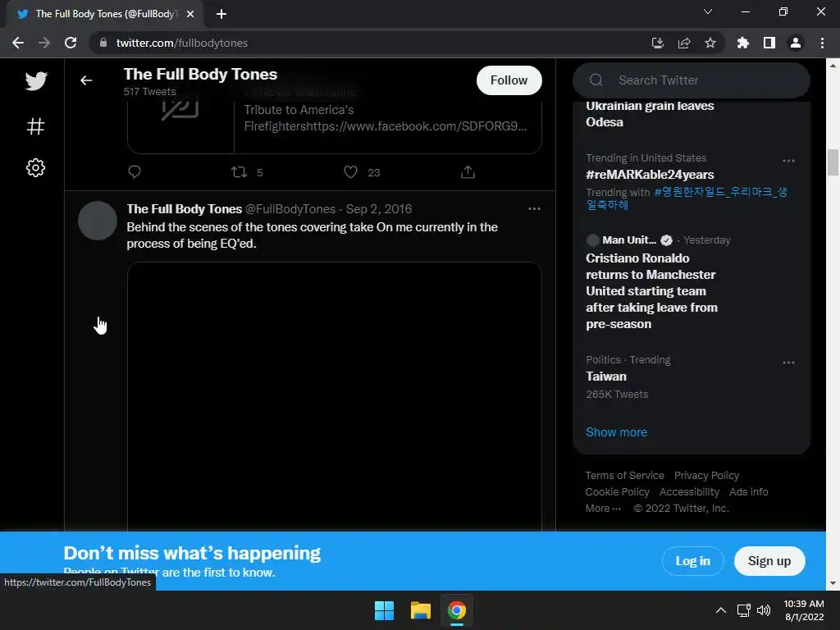
Task: Click the tweet author profile avatar
Action: (x=98, y=221)
